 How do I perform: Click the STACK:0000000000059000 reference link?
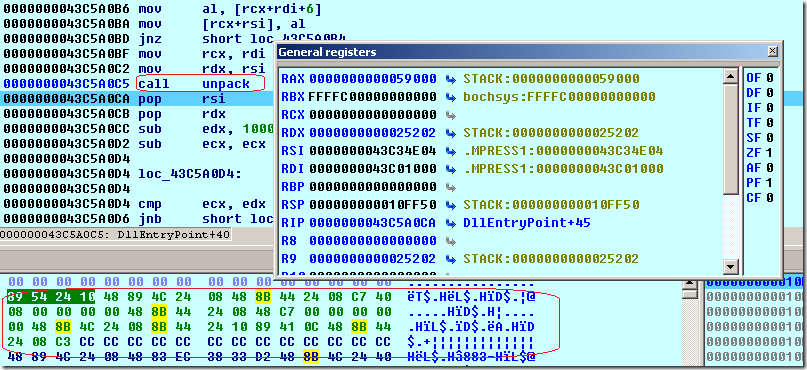click(551, 79)
